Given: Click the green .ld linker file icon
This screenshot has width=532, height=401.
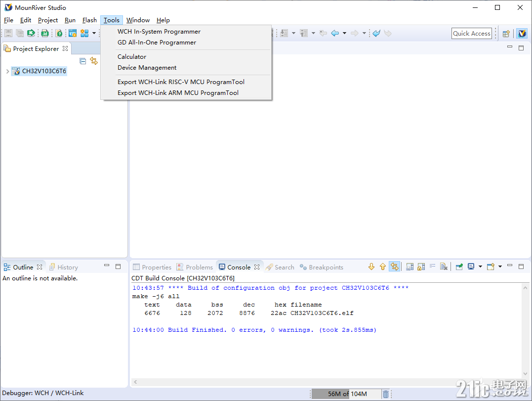Looking at the screenshot, I should (45, 33).
